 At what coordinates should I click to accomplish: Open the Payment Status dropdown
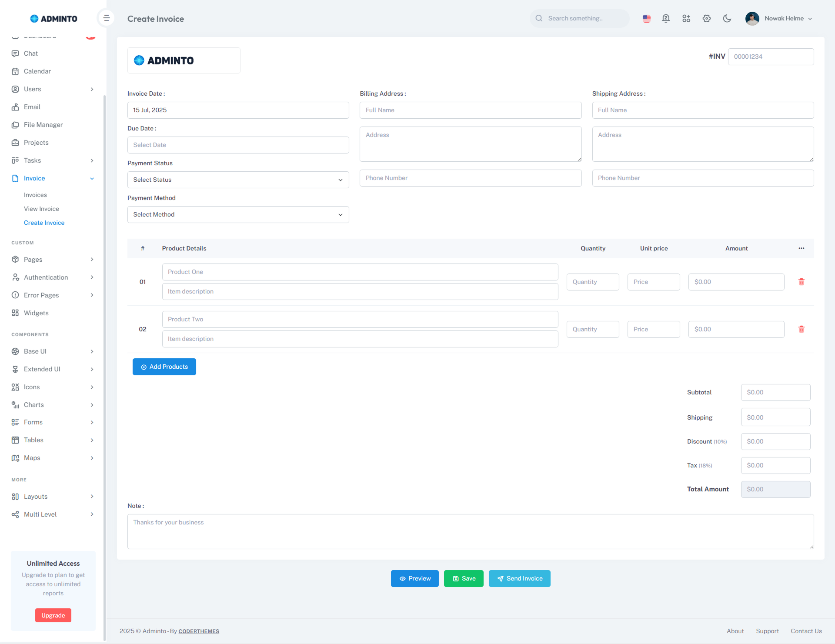point(238,180)
